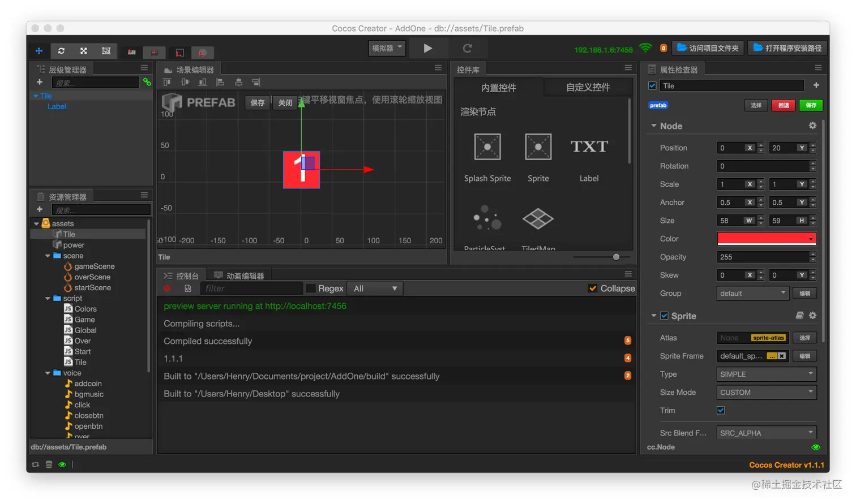Open assets panel menu

144,195
